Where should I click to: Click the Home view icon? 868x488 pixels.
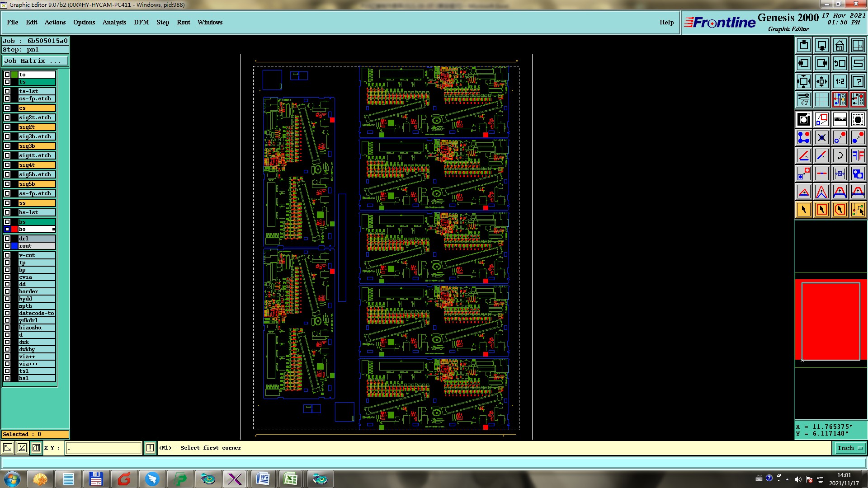click(840, 45)
